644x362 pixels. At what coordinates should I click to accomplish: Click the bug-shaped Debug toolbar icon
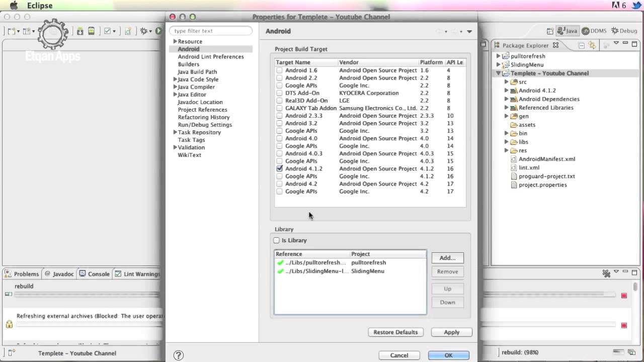[144, 31]
